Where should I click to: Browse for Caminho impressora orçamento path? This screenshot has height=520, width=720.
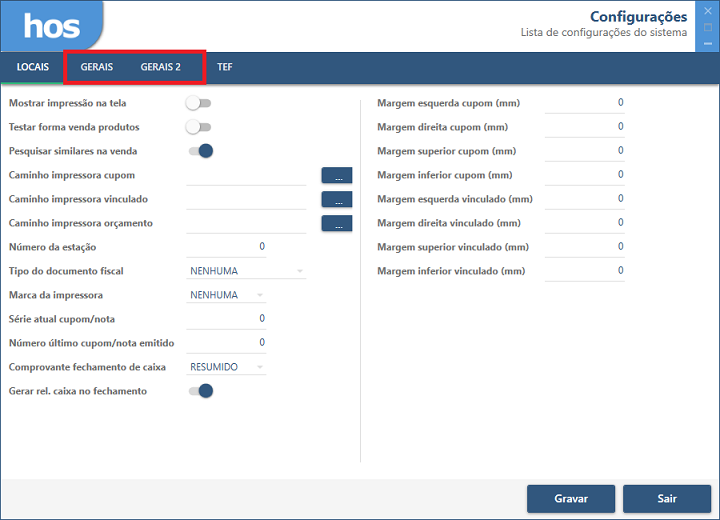337,223
